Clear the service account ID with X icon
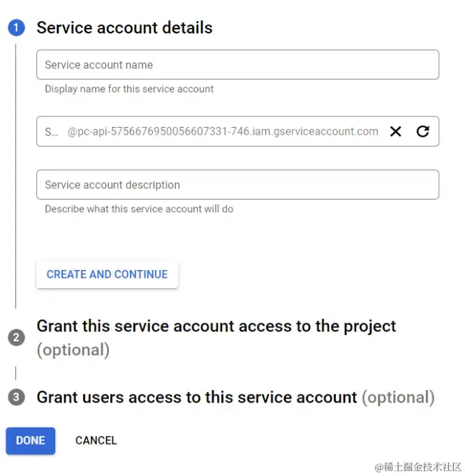Screen dimensions: 465x476 [x=396, y=131]
